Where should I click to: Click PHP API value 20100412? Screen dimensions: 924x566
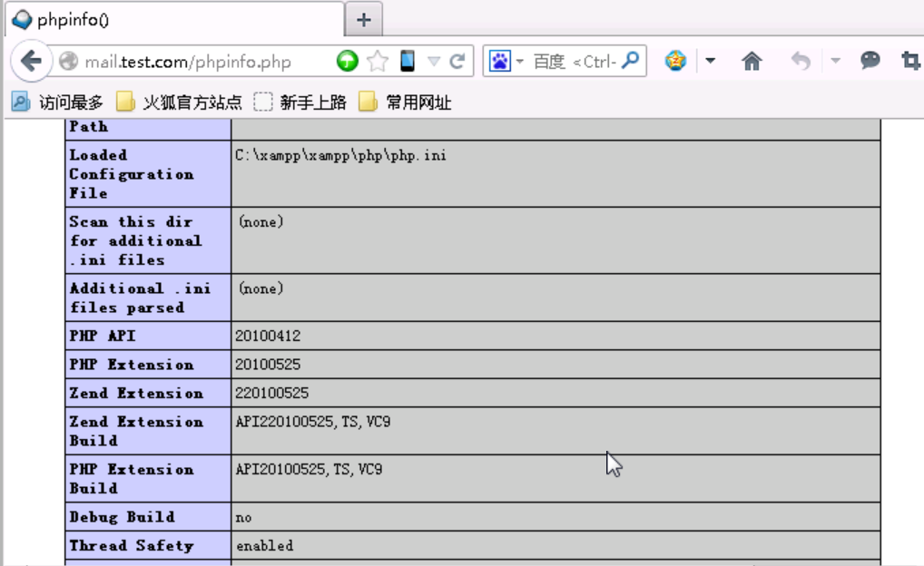pos(268,336)
